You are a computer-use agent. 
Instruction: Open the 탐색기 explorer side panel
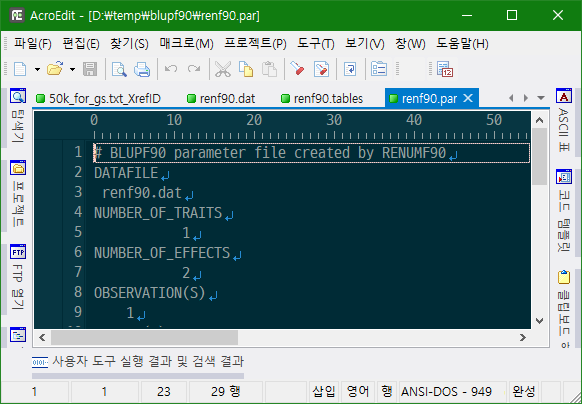point(18,117)
